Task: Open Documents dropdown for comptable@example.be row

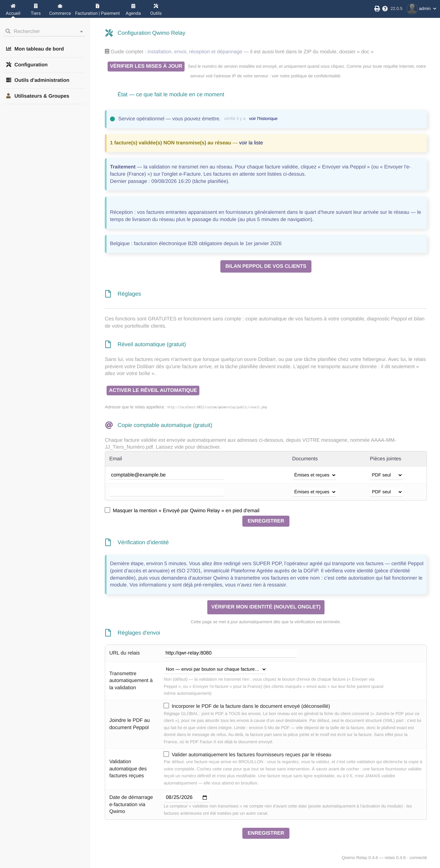Action: tap(315, 475)
